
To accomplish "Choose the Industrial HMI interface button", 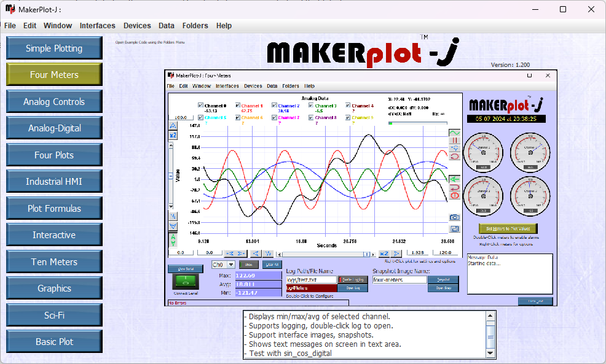I will (54, 182).
